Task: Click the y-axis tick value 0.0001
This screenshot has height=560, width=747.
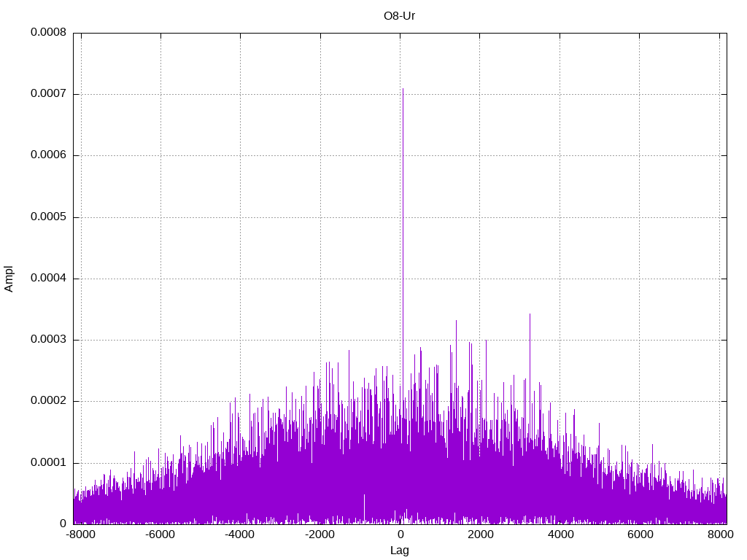Action: pyautogui.click(x=48, y=463)
